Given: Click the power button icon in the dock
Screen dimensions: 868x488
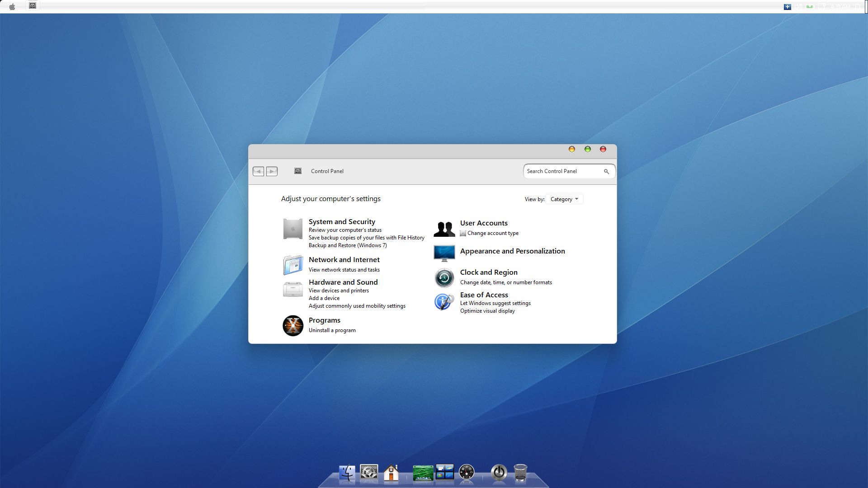Looking at the screenshot, I should [499, 473].
